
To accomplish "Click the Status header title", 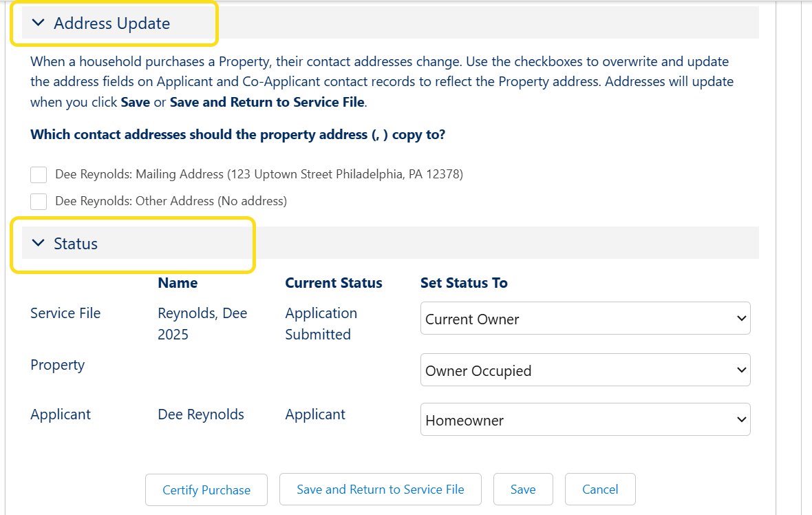I will pos(76,244).
